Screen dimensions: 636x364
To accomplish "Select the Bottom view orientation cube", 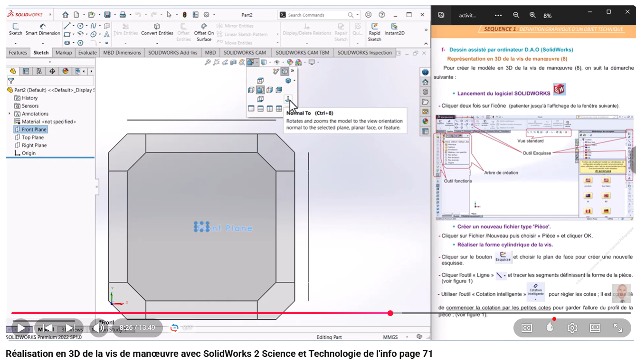I will [x=260, y=99].
